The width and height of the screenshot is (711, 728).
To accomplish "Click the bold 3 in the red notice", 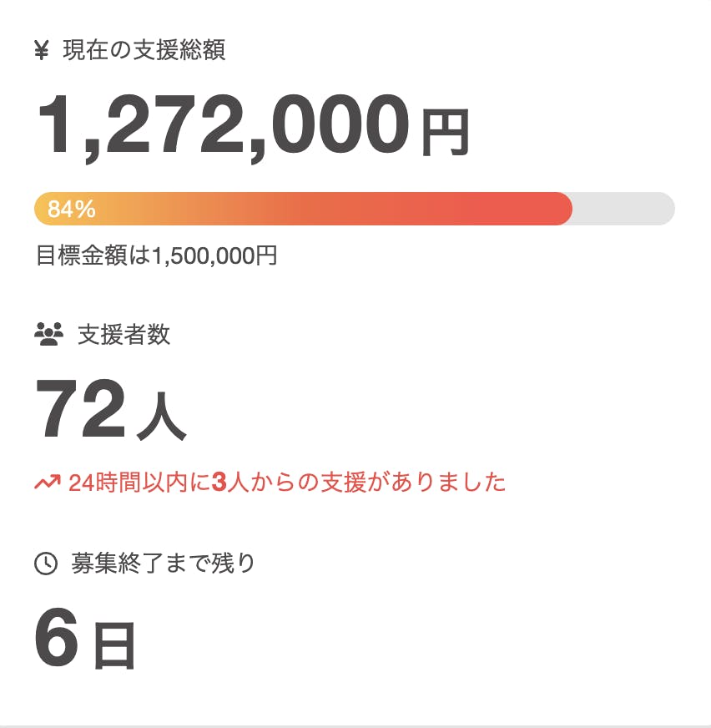I will (219, 483).
